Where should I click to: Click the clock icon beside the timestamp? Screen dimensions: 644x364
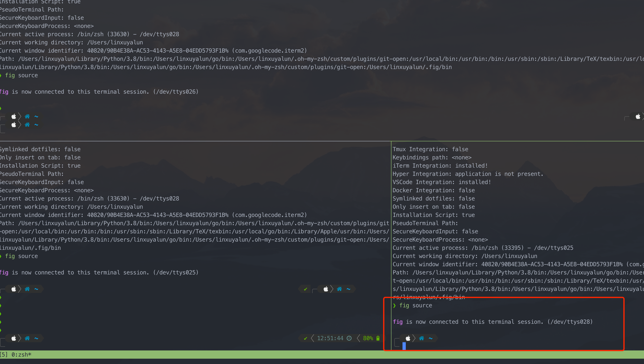(349, 338)
